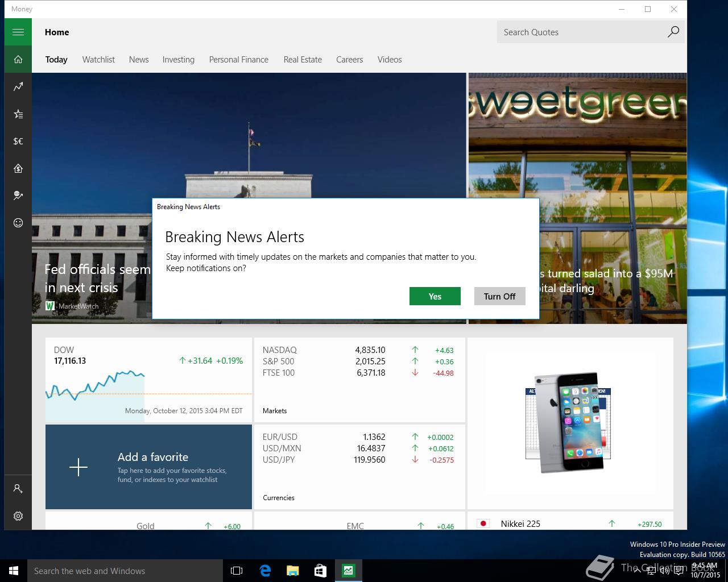Open File Explorer from taskbar
Viewport: 728px width, 582px height.
(292, 571)
